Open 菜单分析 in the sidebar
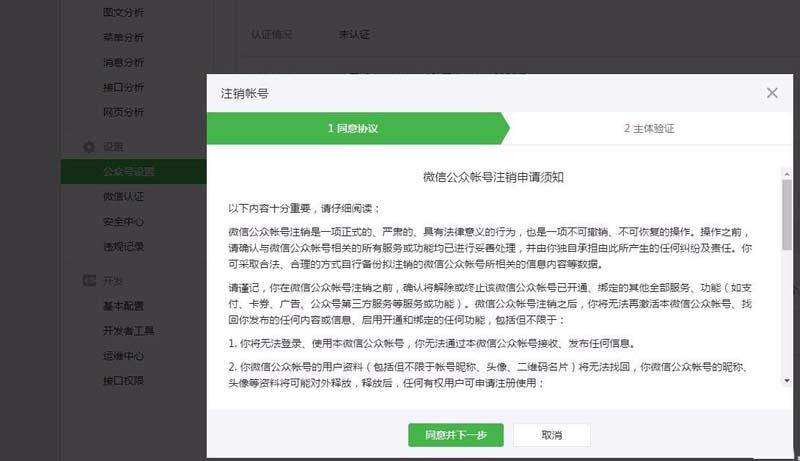The image size is (800, 461). [123, 37]
